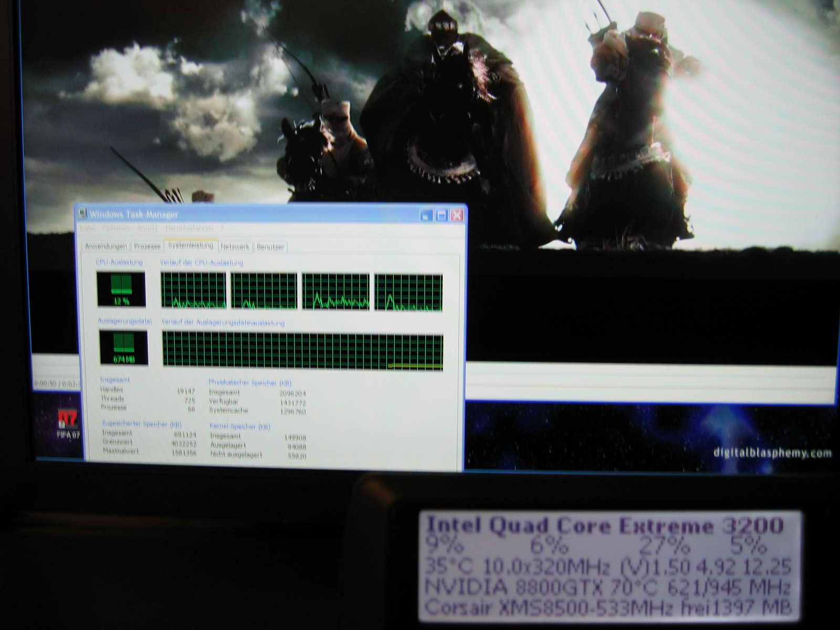This screenshot has width=840, height=630.
Task: Open the Herunterfahren menu
Action: point(189,228)
